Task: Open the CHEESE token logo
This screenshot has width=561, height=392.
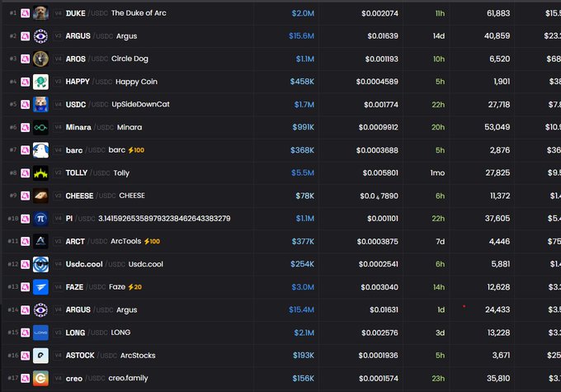Action: point(40,196)
